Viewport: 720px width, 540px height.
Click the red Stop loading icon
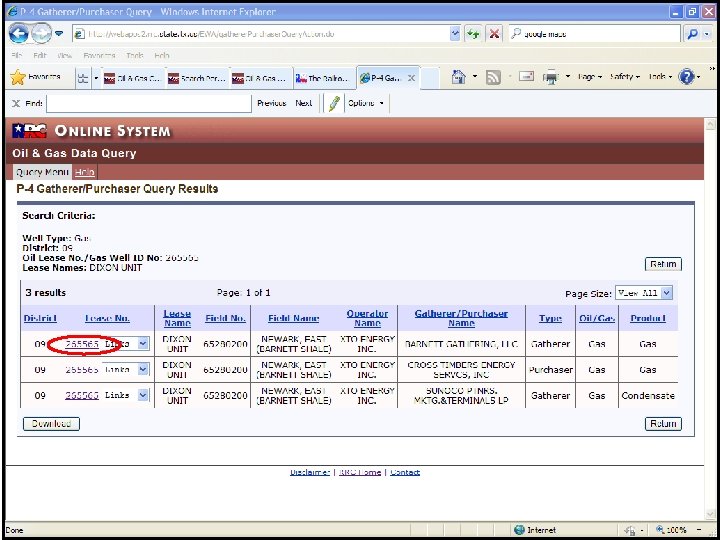(494, 34)
